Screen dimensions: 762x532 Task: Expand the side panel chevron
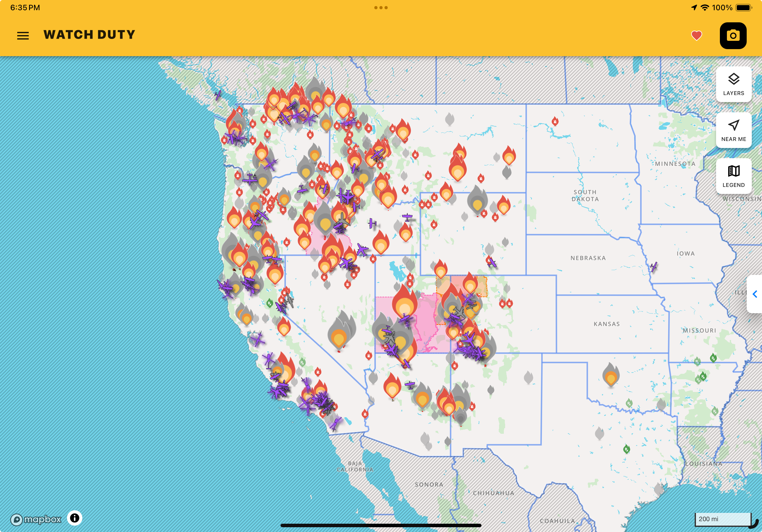pos(755,294)
